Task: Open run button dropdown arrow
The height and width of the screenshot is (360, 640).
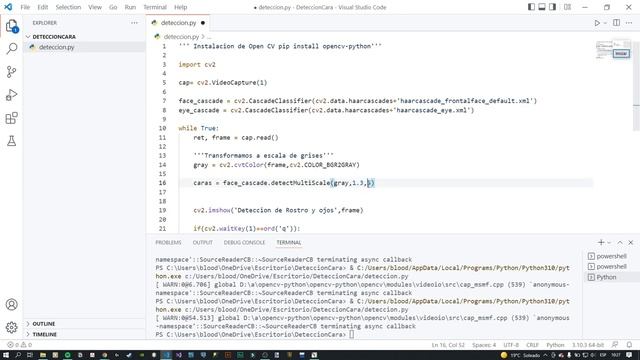Action: 605,23
